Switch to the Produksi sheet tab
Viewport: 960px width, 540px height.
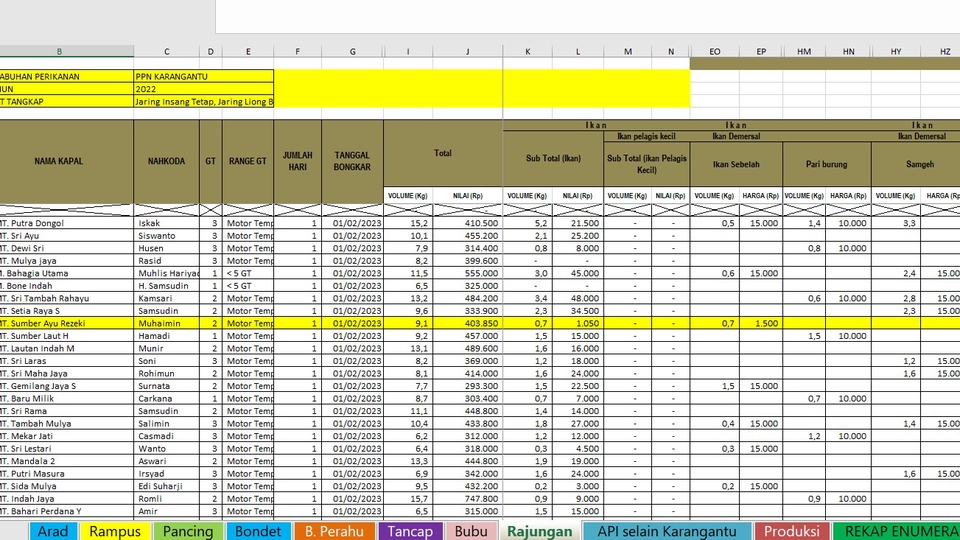pos(792,531)
